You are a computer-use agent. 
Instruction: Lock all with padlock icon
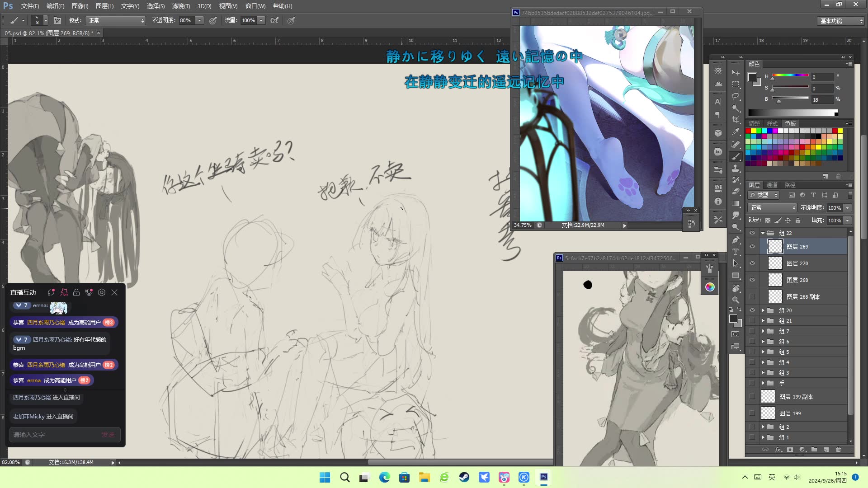(x=798, y=221)
